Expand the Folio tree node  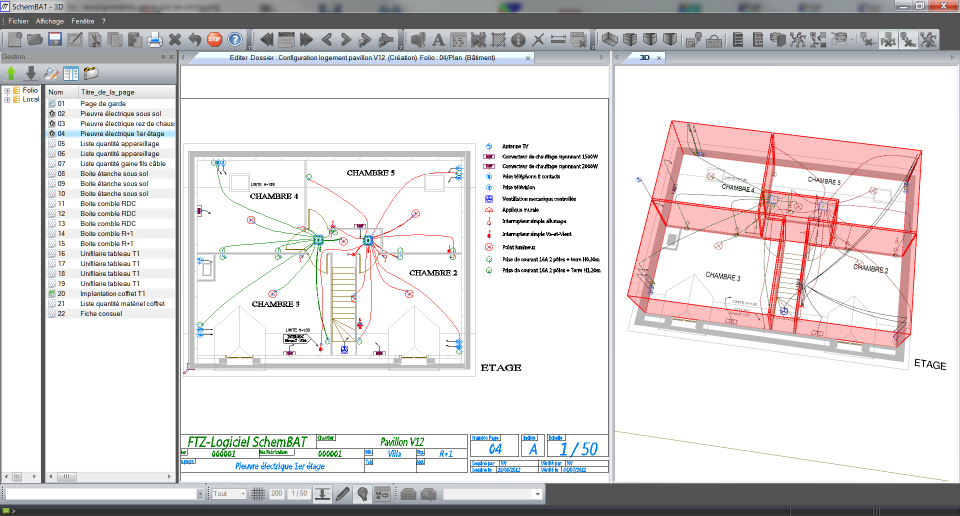click(7, 90)
